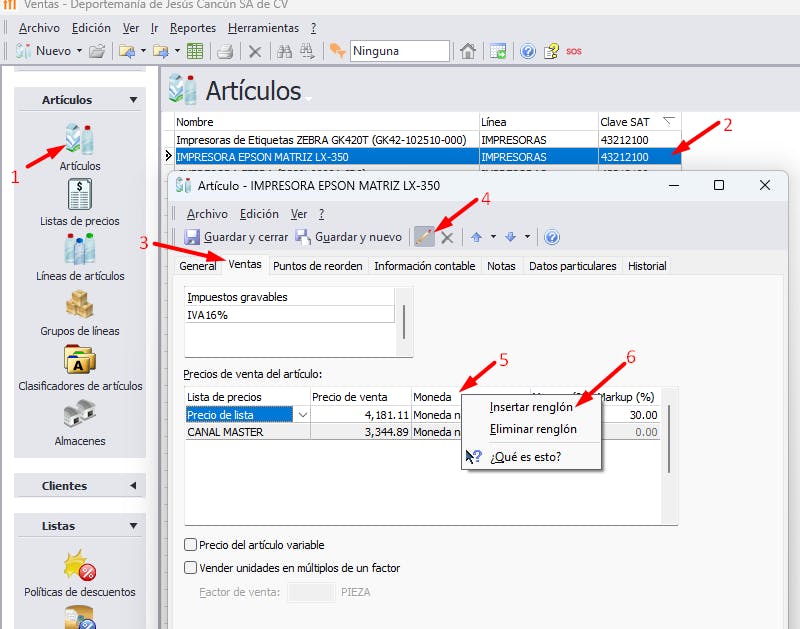The height and width of the screenshot is (629, 800).
Task: Switch to the Notas tab
Action: [x=501, y=266]
